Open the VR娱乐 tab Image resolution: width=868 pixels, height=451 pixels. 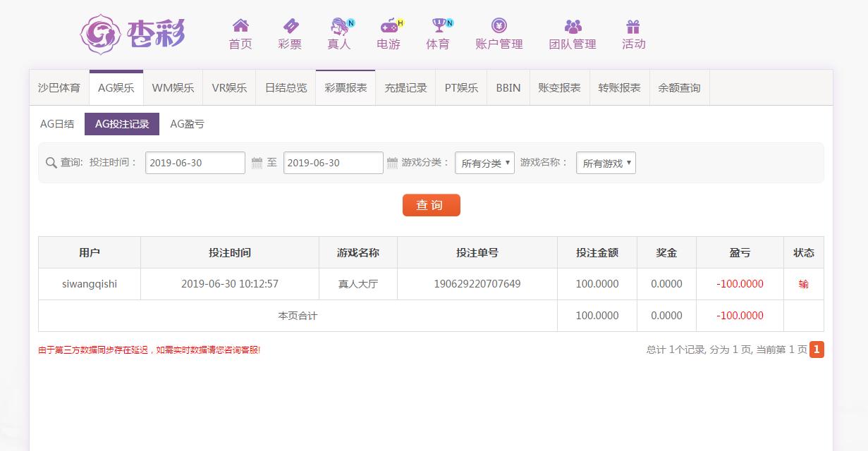click(x=229, y=88)
